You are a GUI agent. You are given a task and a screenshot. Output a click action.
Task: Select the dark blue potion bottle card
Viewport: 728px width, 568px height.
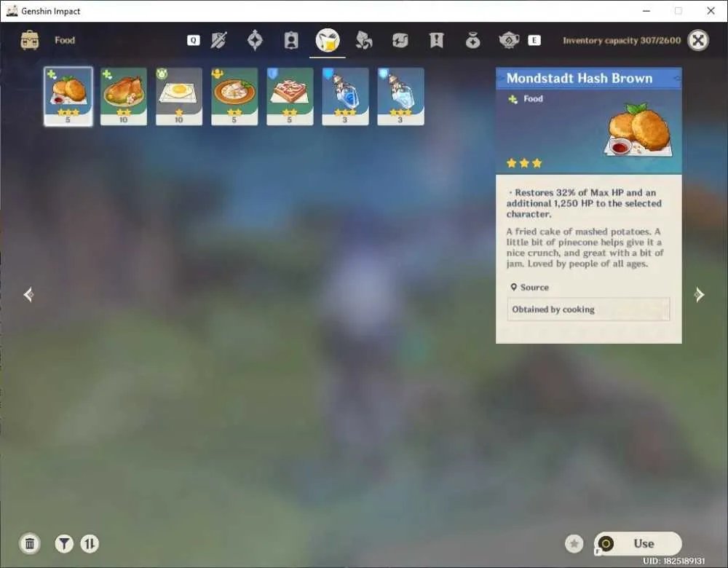point(345,97)
